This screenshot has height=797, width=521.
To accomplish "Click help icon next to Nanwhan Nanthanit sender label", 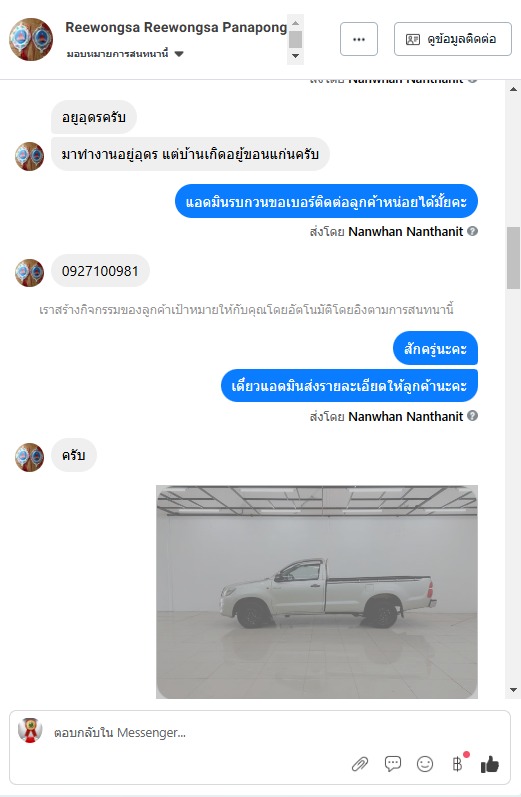I will pos(472,231).
